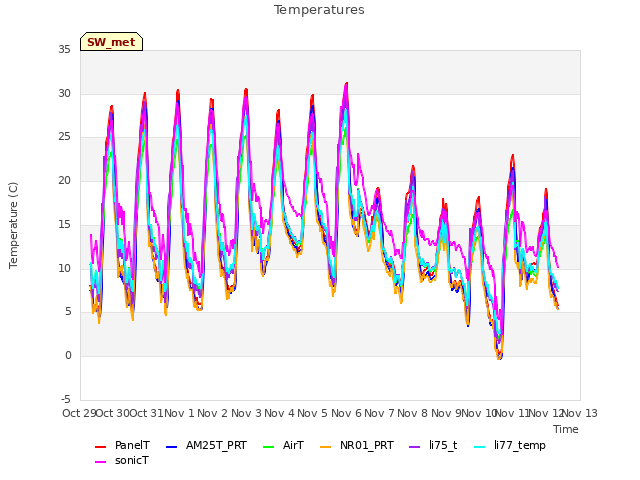Click the 0 y-axis tick label
This screenshot has width=640, height=480.
click(68, 356)
